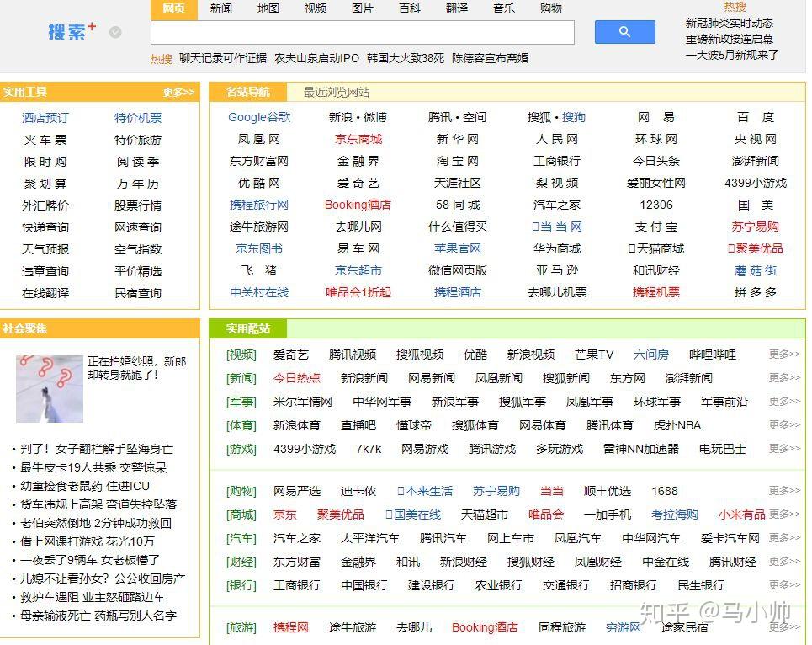The image size is (812, 645).
Task: Click the wedding photo news thumbnail
Action: [x=50, y=388]
